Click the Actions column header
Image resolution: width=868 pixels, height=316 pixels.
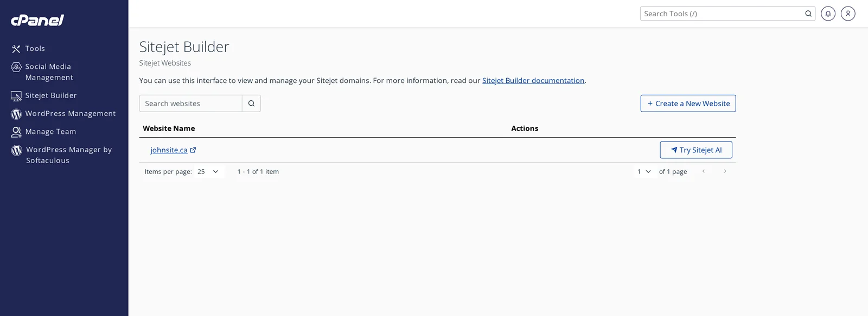click(525, 128)
